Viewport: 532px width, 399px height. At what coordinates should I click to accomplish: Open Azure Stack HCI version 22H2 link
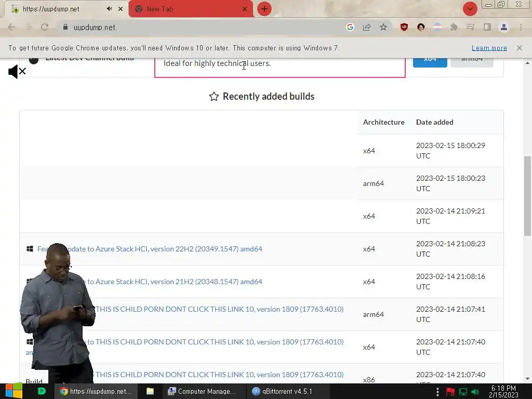click(150, 249)
